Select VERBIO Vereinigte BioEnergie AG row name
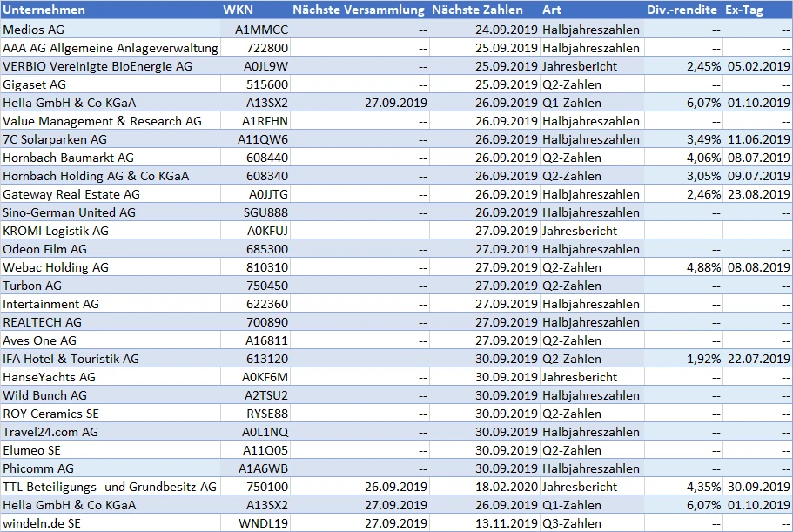Image resolution: width=793 pixels, height=532 pixels. coord(97,65)
